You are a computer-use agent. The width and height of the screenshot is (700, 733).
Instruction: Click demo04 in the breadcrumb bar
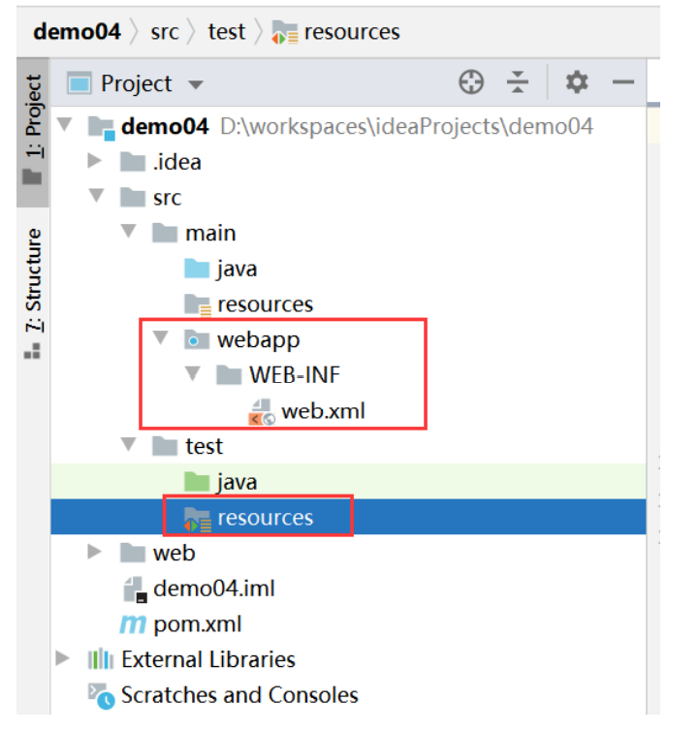77,32
